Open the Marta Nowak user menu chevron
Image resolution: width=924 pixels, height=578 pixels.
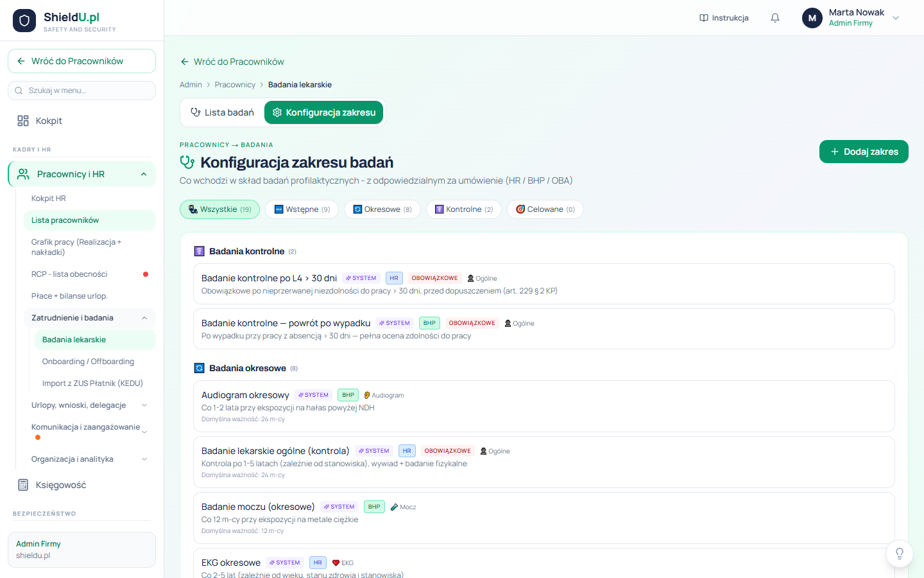(896, 18)
